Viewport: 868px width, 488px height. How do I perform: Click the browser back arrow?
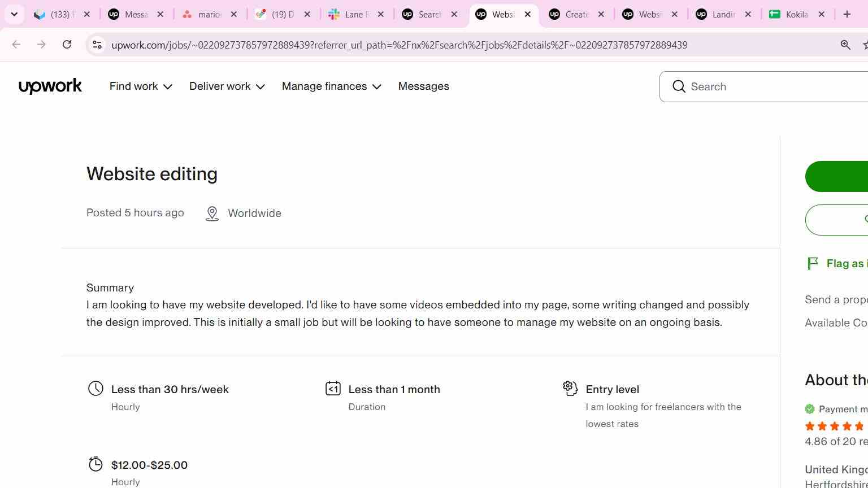(16, 45)
